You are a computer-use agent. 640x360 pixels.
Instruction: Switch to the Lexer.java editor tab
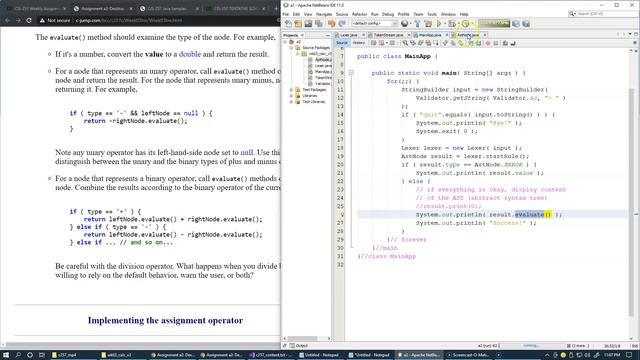(349, 35)
